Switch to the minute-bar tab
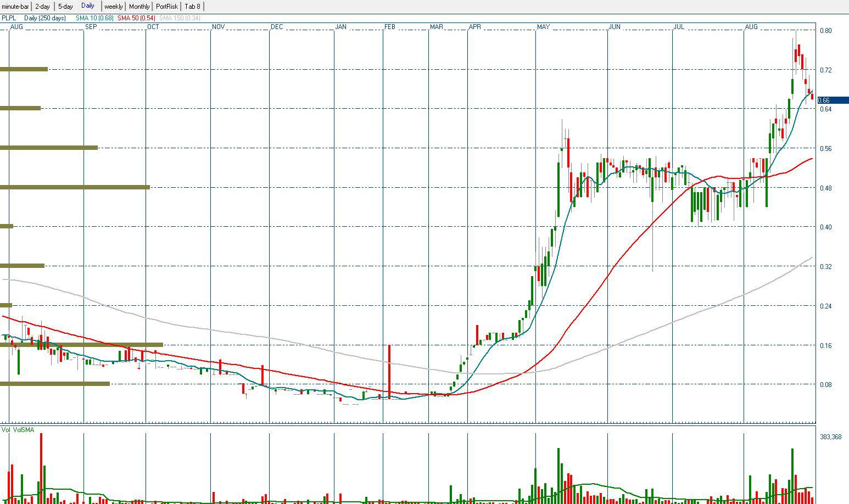This screenshot has width=849, height=504. click(x=15, y=7)
